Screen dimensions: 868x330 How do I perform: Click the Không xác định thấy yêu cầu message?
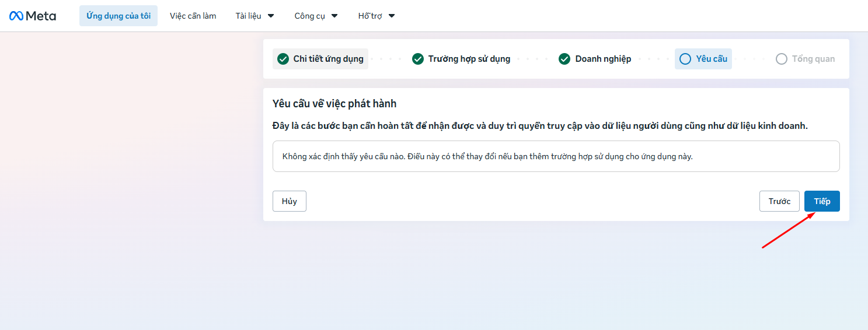pos(556,156)
